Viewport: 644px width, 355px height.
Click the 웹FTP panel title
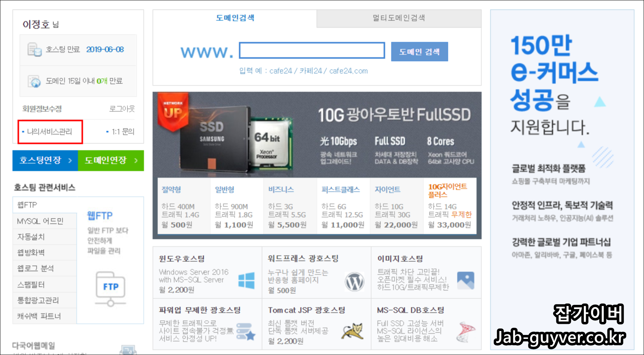100,216
